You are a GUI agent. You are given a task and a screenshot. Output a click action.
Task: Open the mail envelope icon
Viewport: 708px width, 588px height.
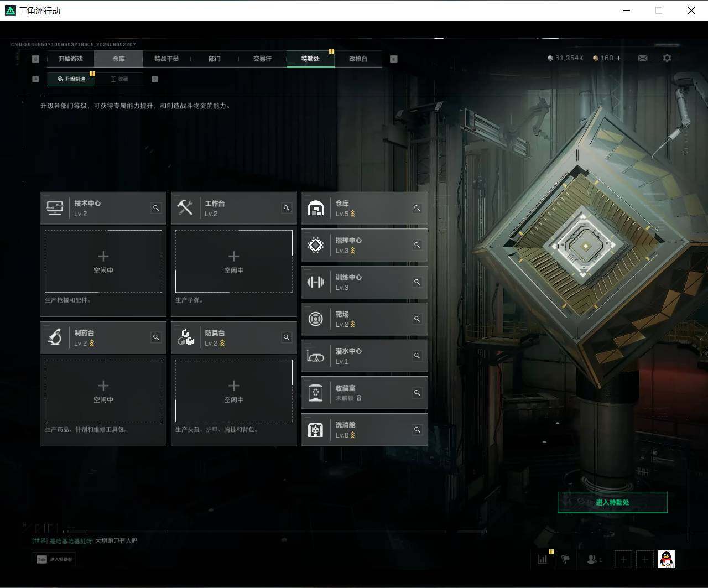(x=643, y=58)
